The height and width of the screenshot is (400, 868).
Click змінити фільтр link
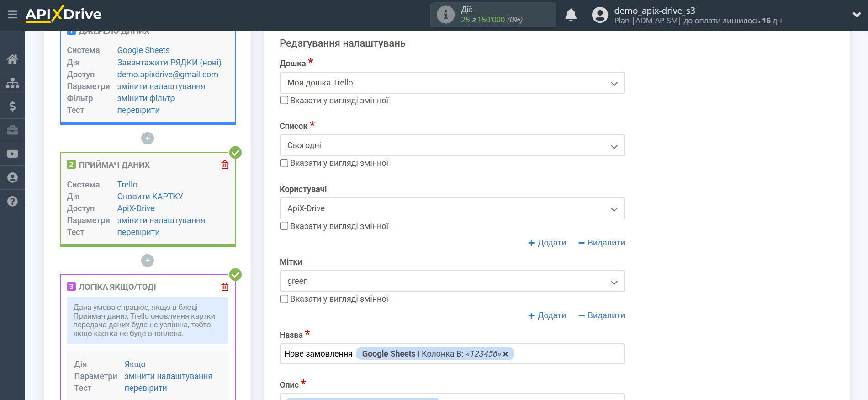point(146,98)
